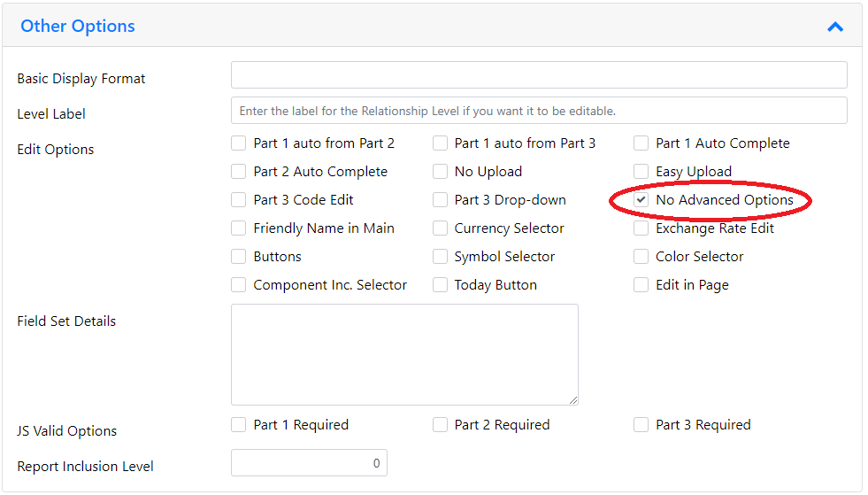Screen dimensions: 868x495
Task: Click the Report Inclusion Level number field
Action: 309,463
